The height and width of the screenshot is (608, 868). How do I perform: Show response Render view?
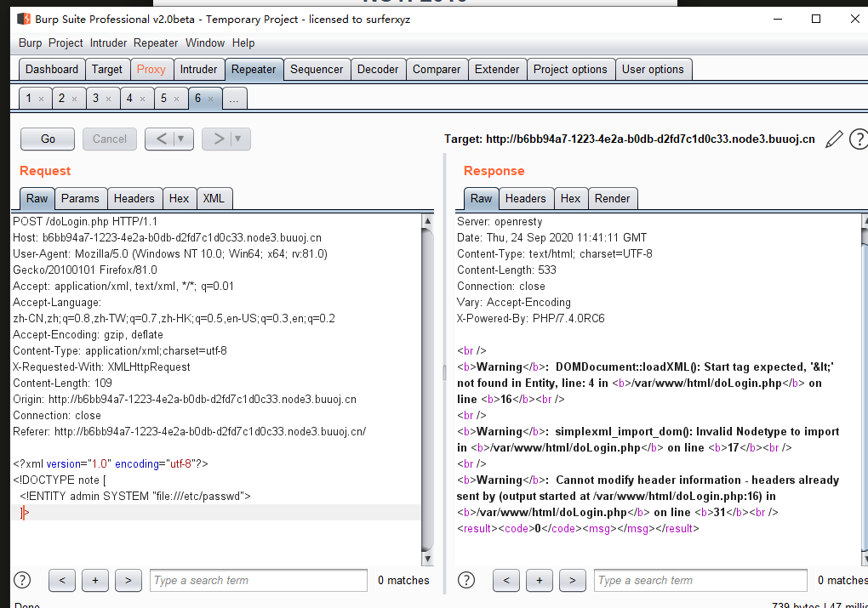pyautogui.click(x=612, y=199)
